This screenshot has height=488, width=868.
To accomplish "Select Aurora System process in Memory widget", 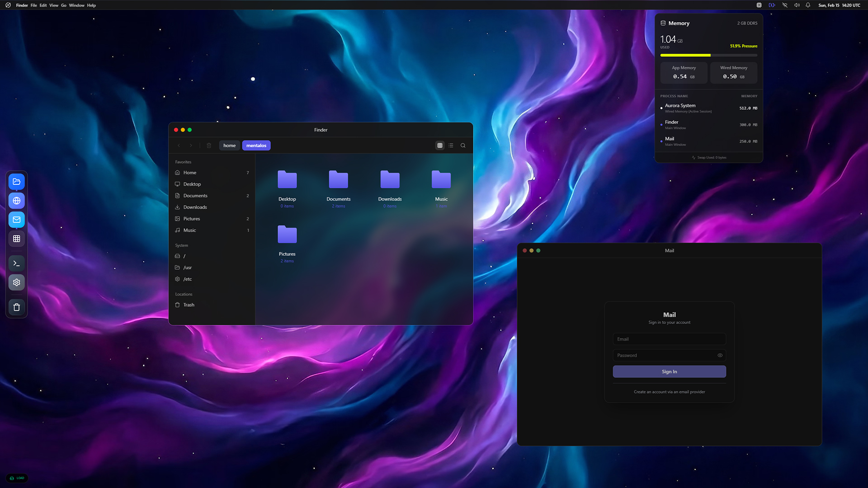I will [709, 108].
